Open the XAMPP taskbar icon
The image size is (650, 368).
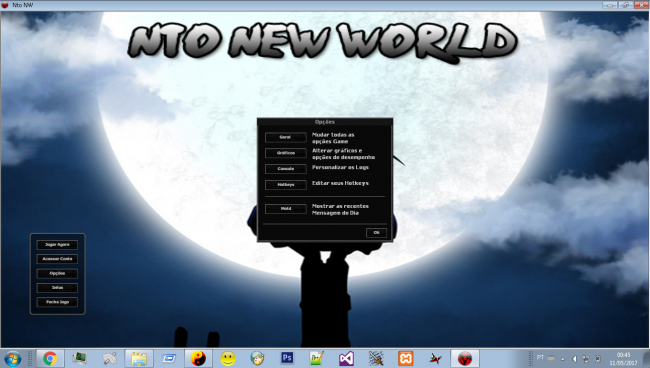coord(405,358)
